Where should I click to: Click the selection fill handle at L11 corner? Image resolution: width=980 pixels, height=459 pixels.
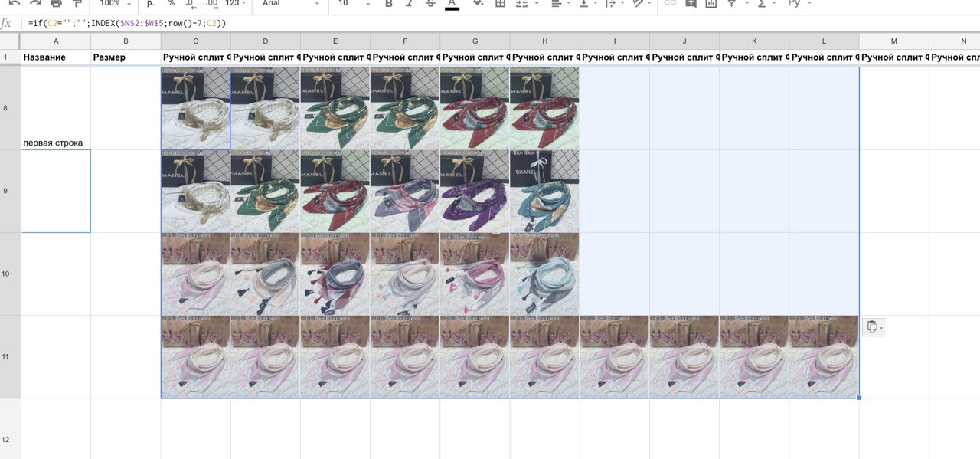pyautogui.click(x=859, y=398)
